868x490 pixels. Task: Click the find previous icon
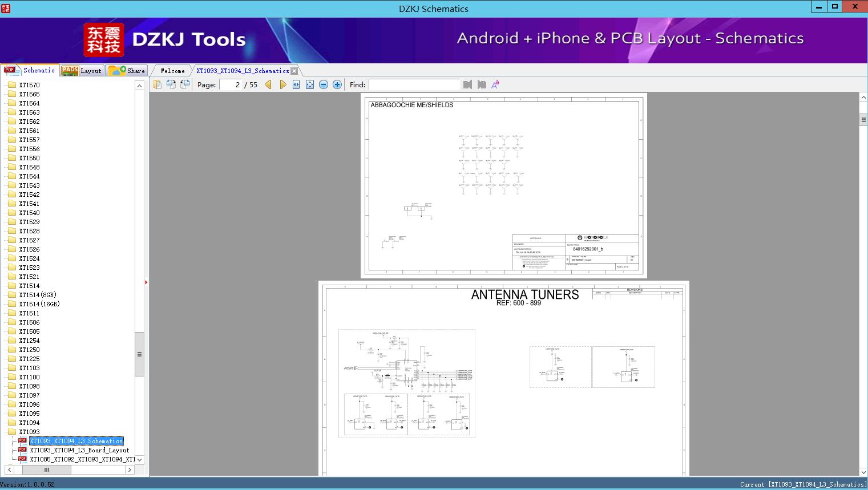pyautogui.click(x=468, y=84)
